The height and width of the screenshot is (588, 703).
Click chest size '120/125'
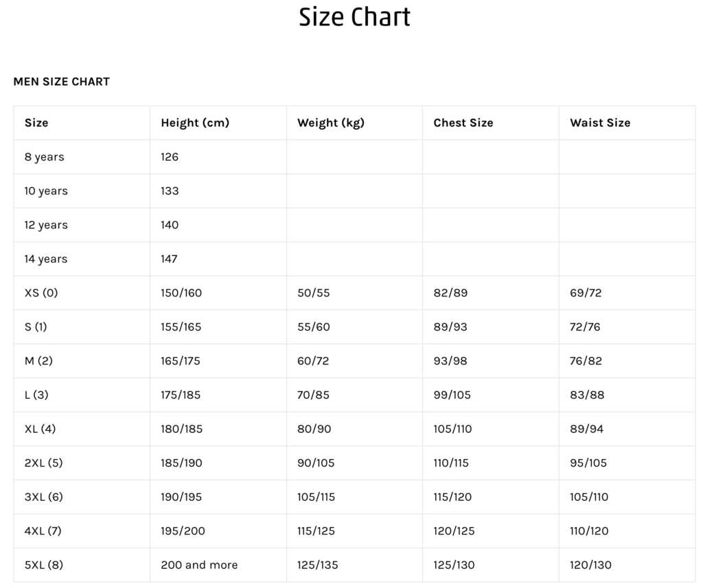pyautogui.click(x=454, y=532)
